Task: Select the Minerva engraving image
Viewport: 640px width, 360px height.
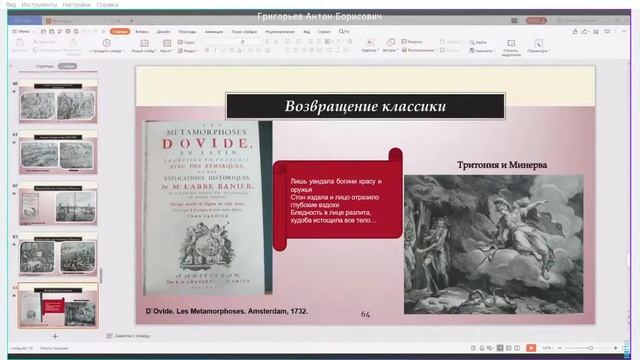Action: 493,244
